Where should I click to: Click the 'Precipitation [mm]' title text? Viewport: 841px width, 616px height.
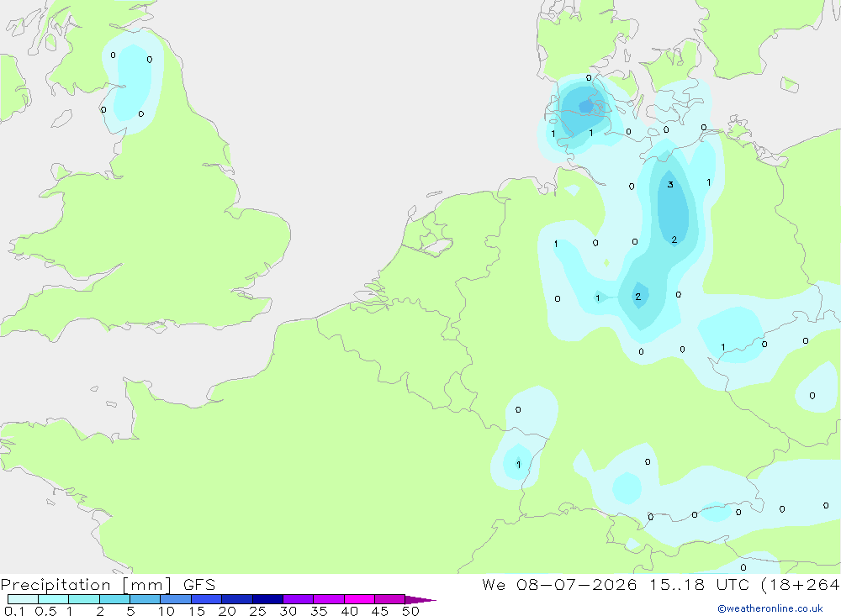pyautogui.click(x=87, y=585)
